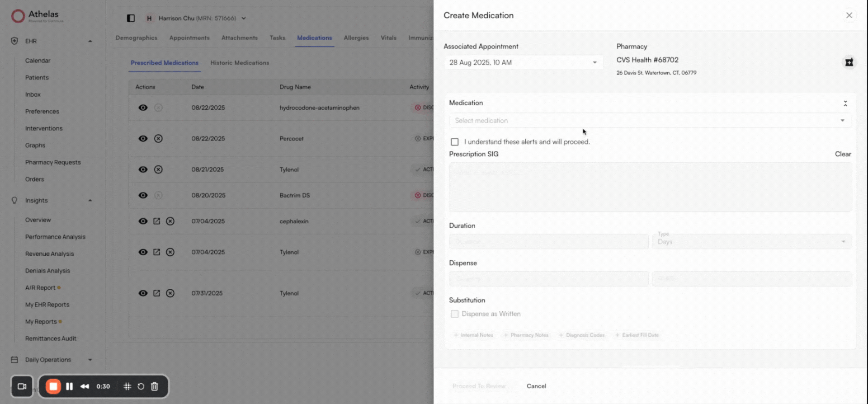Click the screen recorder camera icon

pyautogui.click(x=22, y=386)
